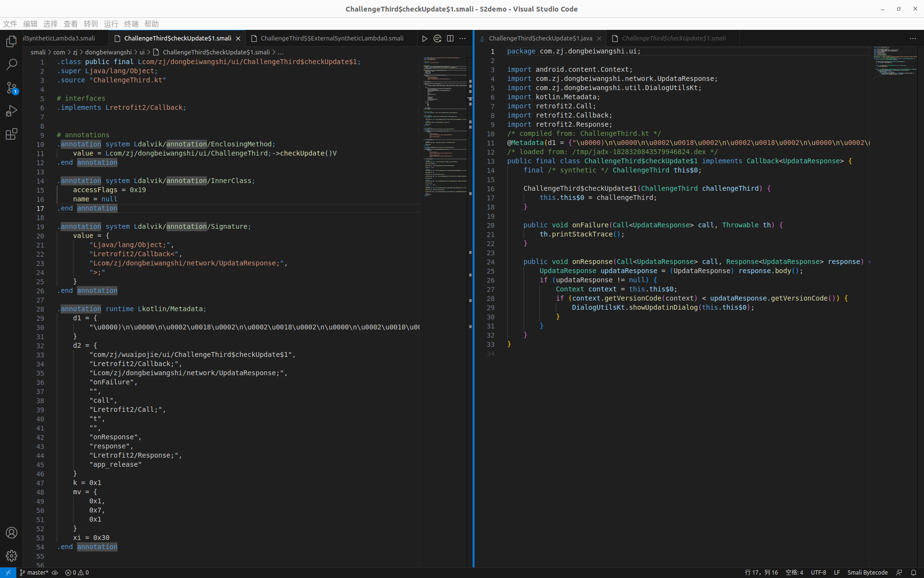Open the Run and Debug view
This screenshot has width=924, height=578.
[12, 111]
